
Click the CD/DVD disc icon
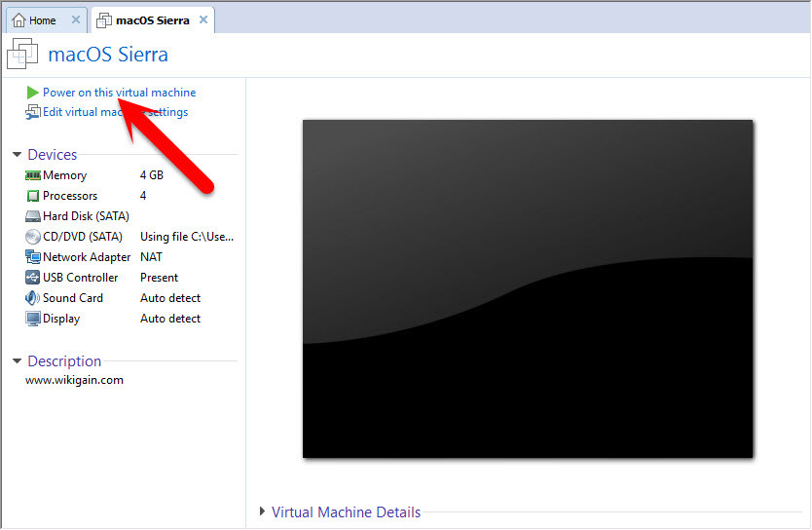[x=33, y=237]
